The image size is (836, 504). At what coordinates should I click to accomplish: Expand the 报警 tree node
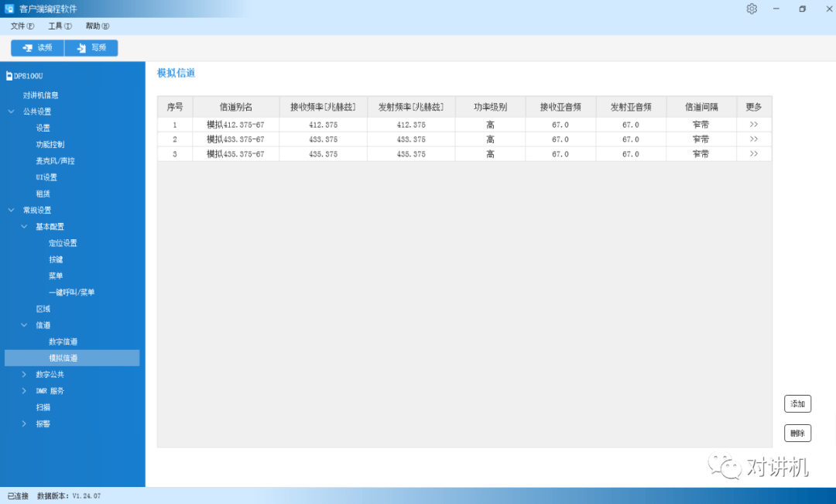pos(24,423)
